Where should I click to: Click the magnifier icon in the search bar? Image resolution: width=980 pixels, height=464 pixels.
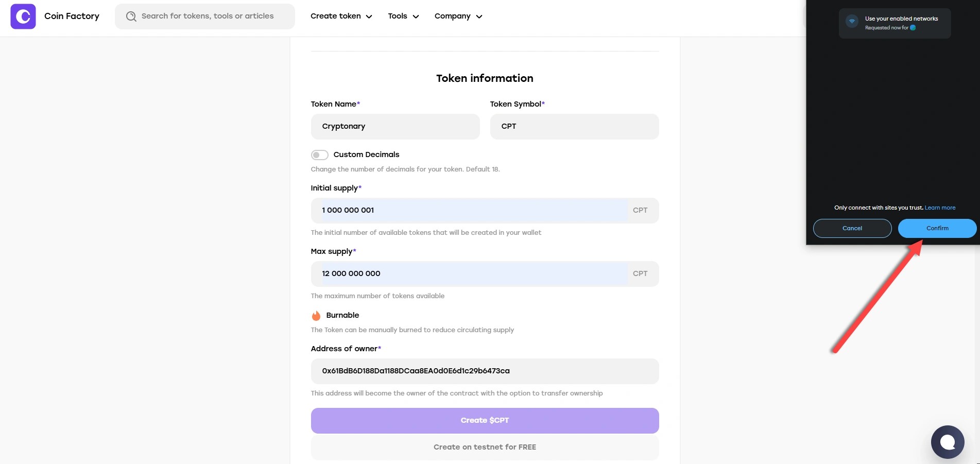point(131,16)
